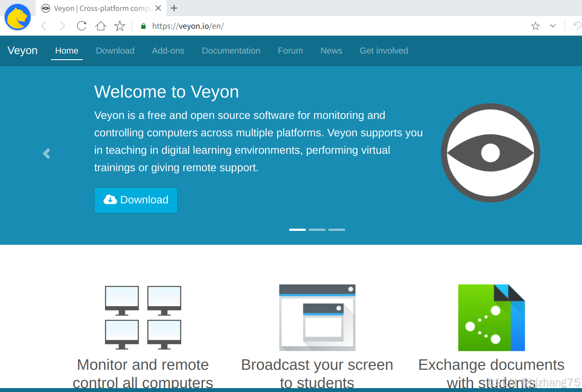Open the Forum menu item
The height and width of the screenshot is (392, 582).
(x=290, y=51)
